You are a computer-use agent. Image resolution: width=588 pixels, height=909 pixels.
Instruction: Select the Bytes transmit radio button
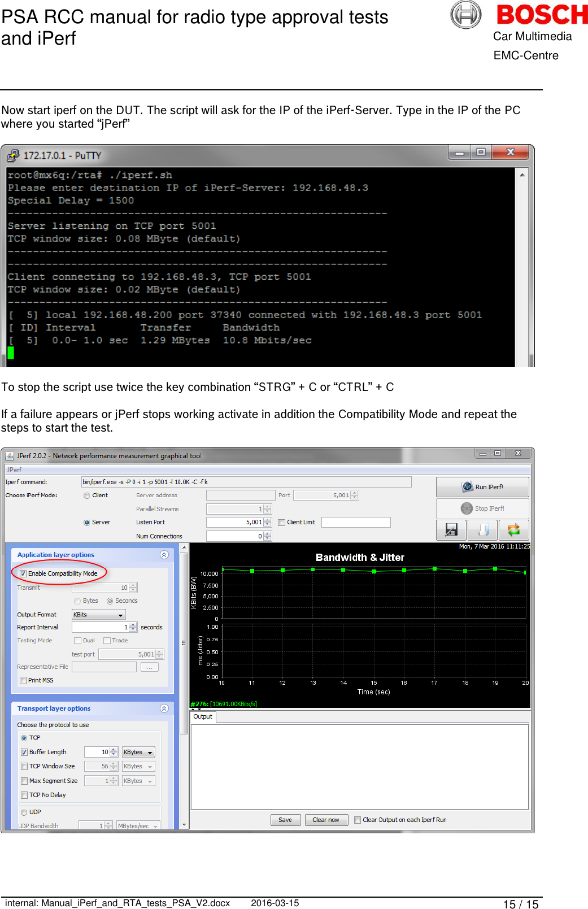(x=77, y=601)
